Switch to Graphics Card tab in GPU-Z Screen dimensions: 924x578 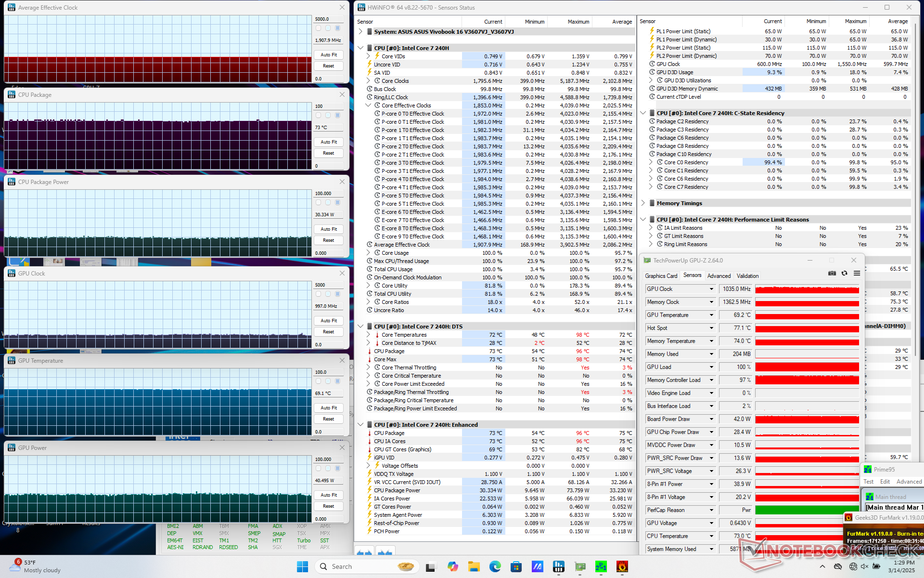pos(661,276)
